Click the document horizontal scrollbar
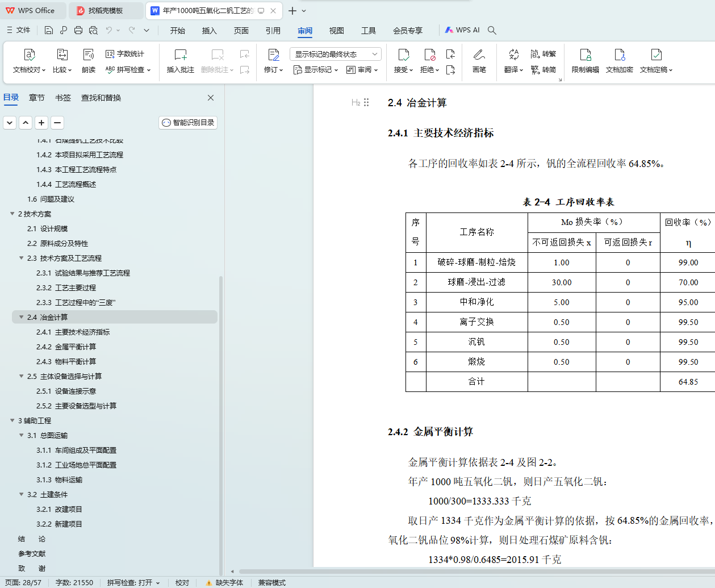This screenshot has width=715, height=588. coord(477,572)
